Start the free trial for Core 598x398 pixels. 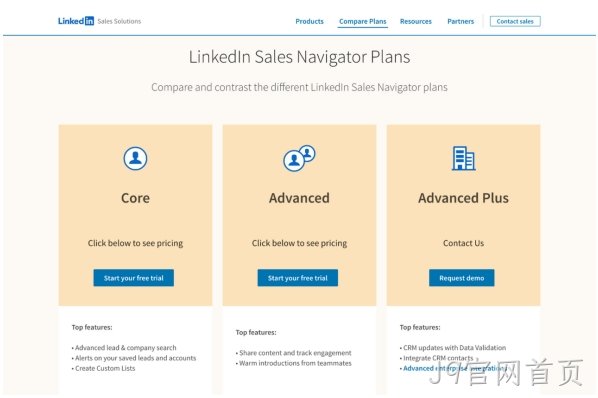tap(133, 278)
